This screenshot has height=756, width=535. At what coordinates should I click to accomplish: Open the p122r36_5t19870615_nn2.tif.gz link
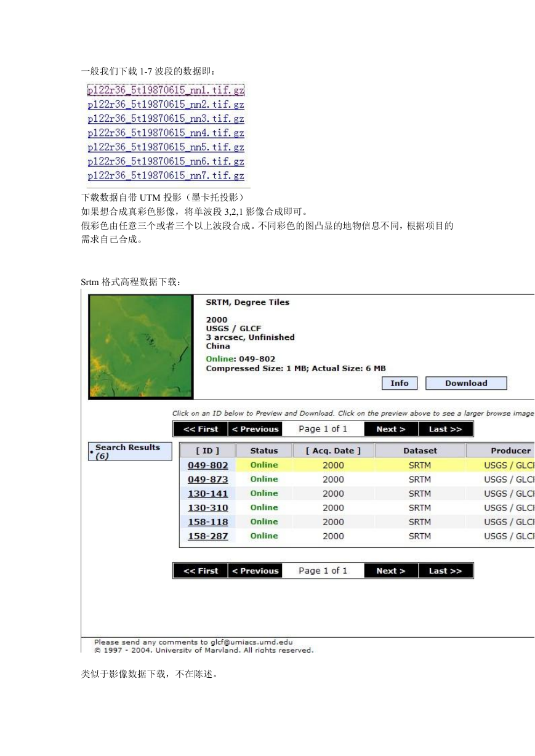click(x=166, y=104)
